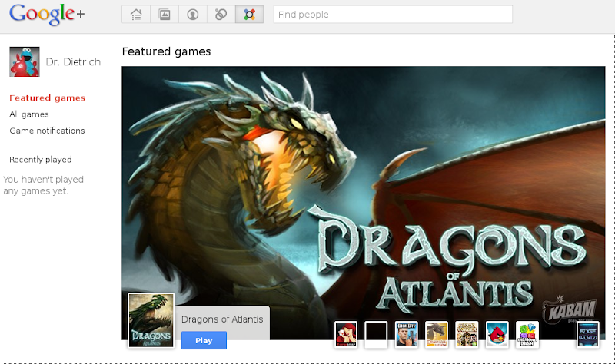The width and height of the screenshot is (615, 364).
Task: Select Featured games in sidebar
Action: pos(48,98)
